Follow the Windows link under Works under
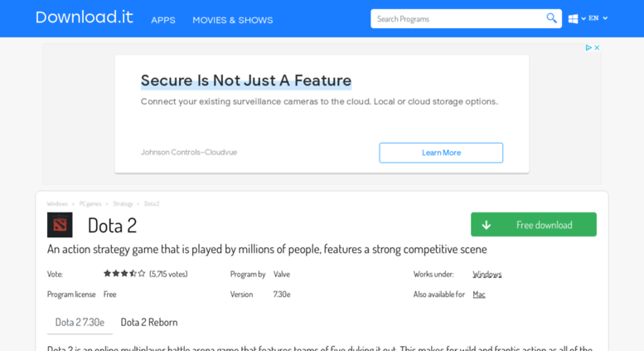This screenshot has height=351, width=644. coord(487,274)
